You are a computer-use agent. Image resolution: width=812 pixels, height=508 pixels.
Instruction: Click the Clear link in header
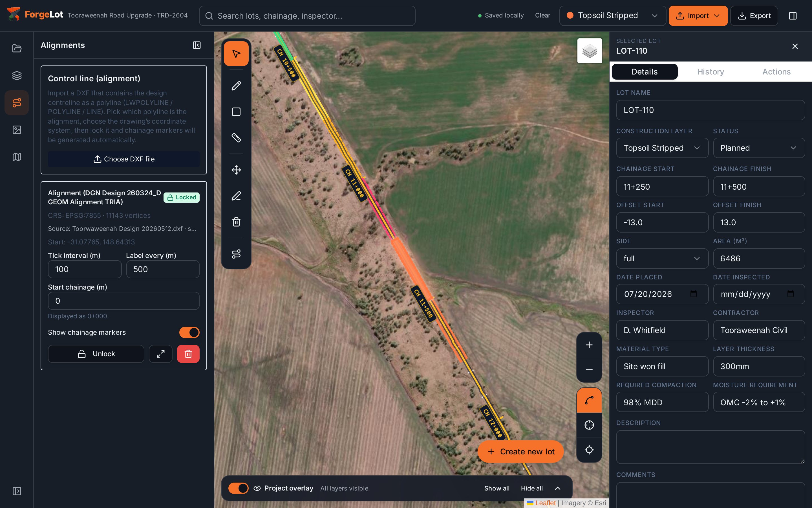pos(542,16)
